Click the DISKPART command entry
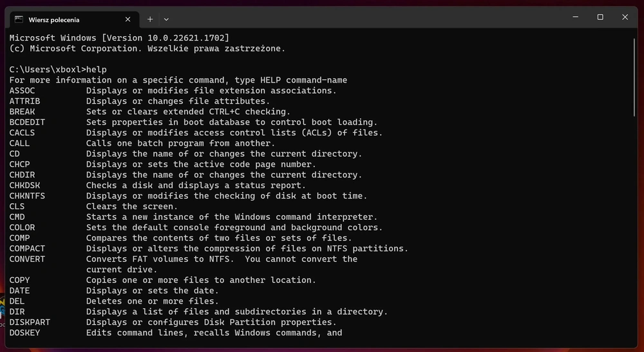The width and height of the screenshot is (644, 352). [x=30, y=322]
